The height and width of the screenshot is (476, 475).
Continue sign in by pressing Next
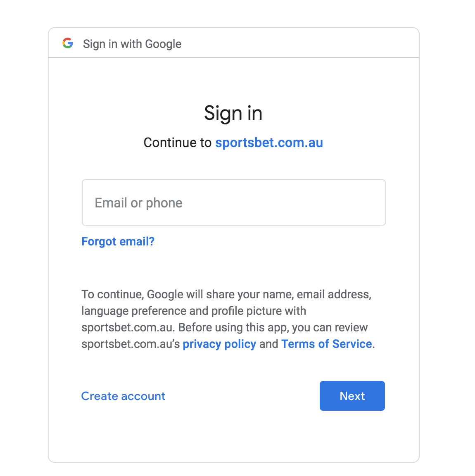click(x=352, y=395)
